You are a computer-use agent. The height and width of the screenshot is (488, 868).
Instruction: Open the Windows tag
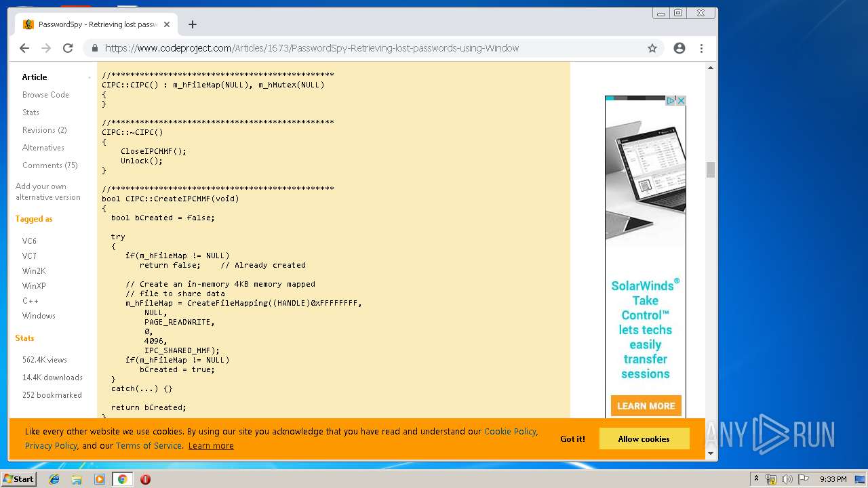(39, 316)
